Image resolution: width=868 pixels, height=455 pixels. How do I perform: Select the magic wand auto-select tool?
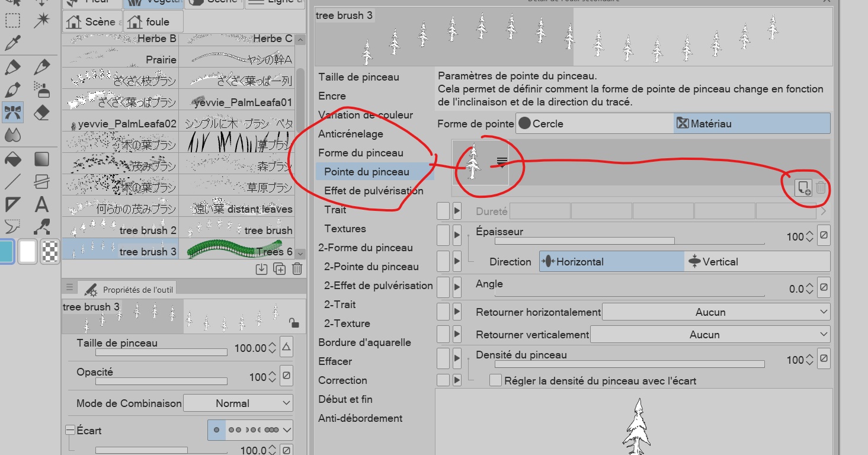tap(41, 21)
